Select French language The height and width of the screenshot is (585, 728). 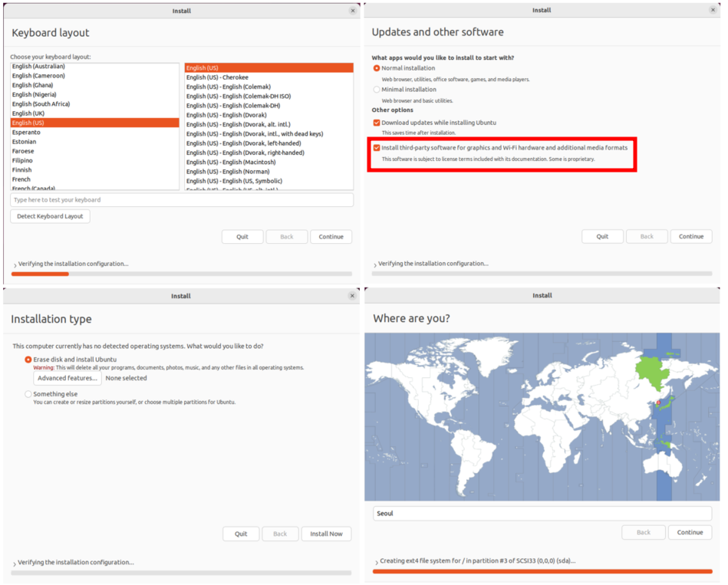click(94, 179)
